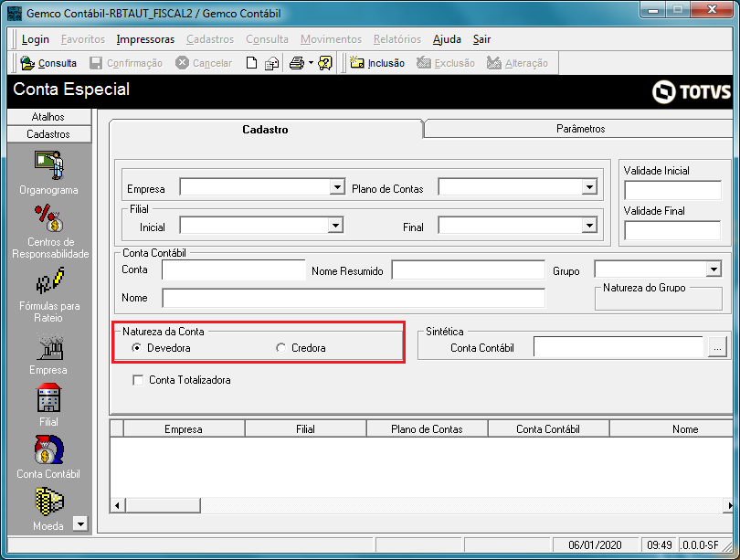
Task: Open the Organograma sidebar icon
Action: [49, 165]
